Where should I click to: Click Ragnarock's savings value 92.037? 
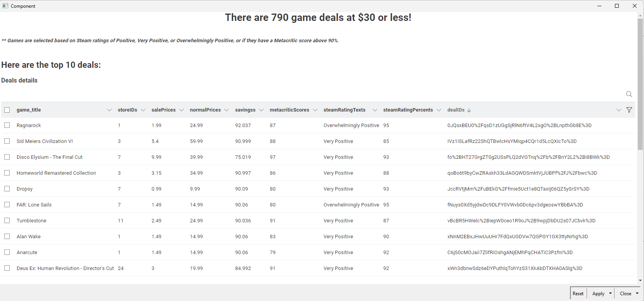pos(243,125)
